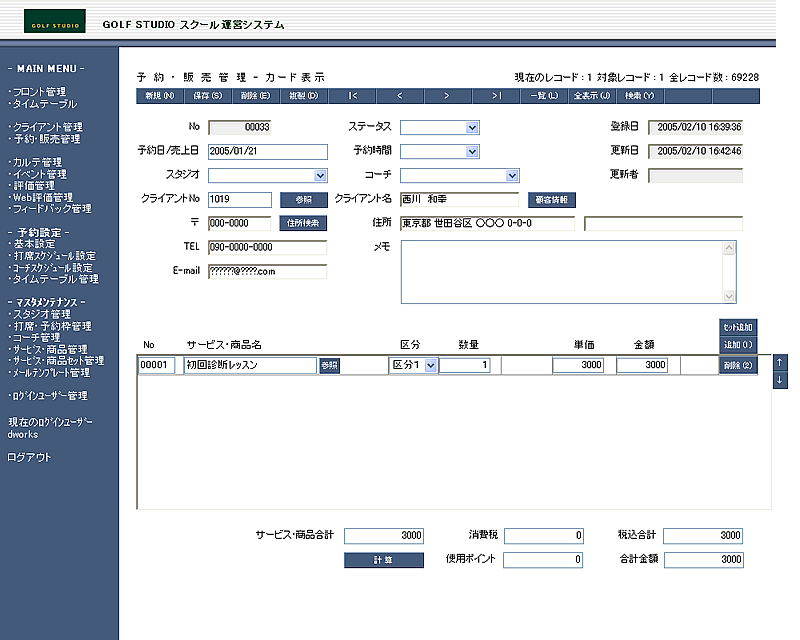Screen dimensions: 800x640
Task: Select 予約・販売管理 in sidebar
Action: tap(46, 139)
